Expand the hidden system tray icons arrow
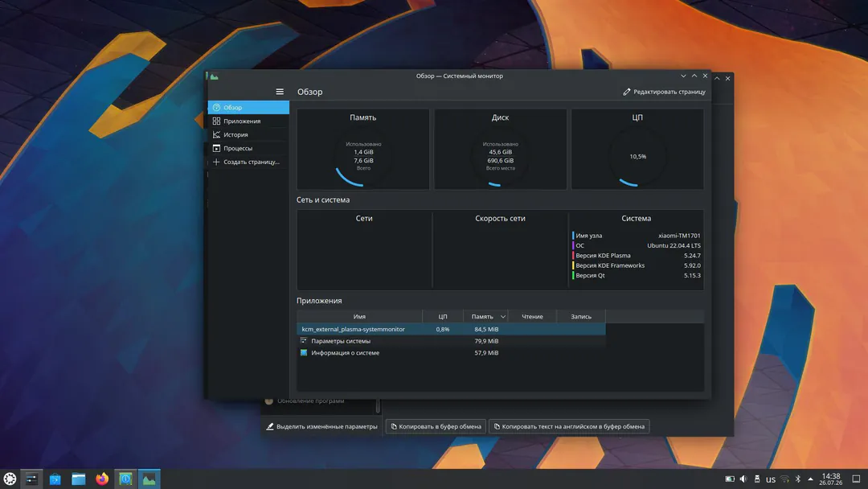This screenshot has height=489, width=868. [810, 479]
